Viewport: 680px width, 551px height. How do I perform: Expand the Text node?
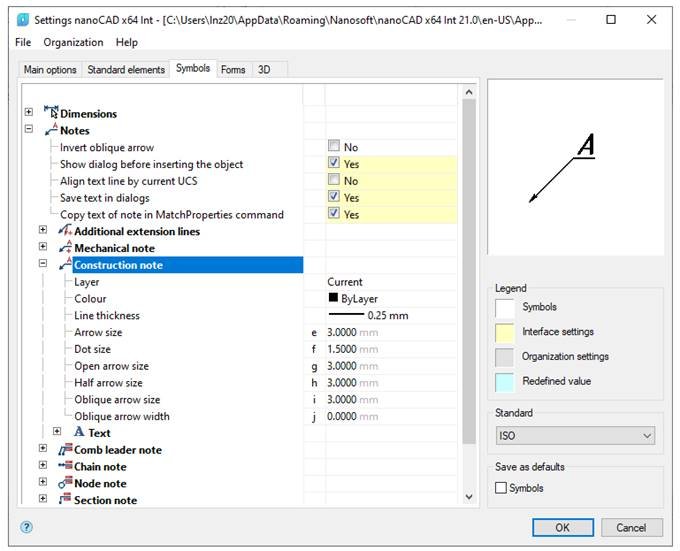57,431
